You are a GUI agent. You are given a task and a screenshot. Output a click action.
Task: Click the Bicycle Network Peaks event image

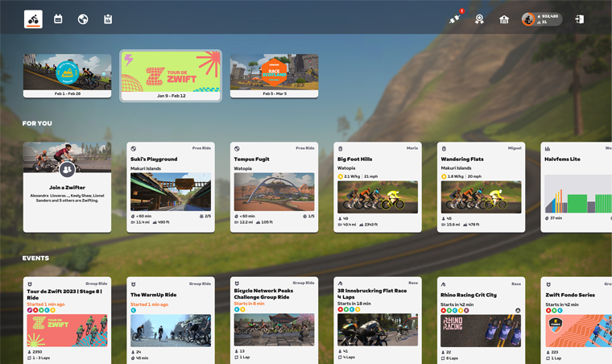(x=274, y=329)
